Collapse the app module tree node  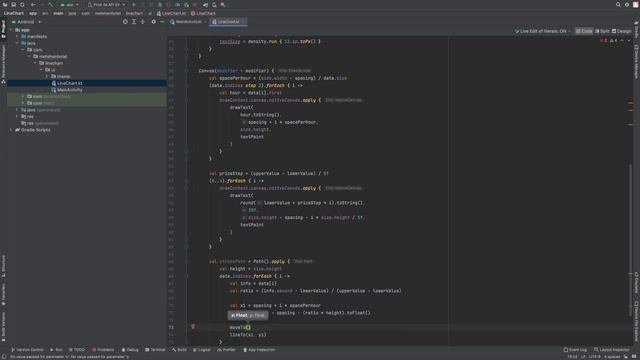point(11,30)
